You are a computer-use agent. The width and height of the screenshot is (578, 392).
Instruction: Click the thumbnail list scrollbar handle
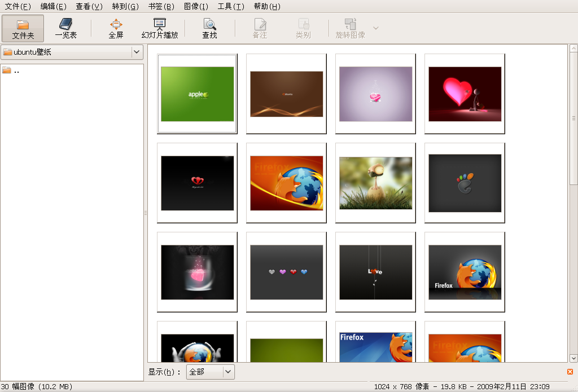coord(573,118)
